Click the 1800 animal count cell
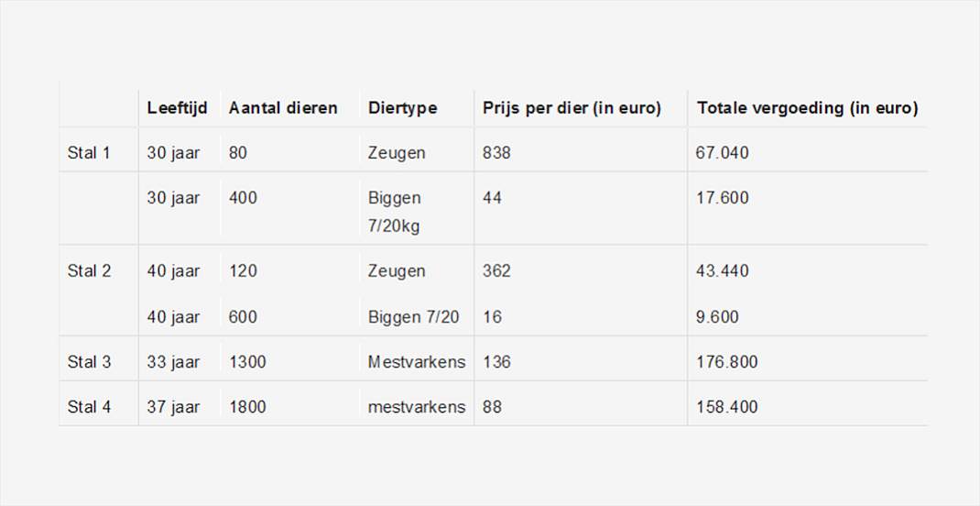The image size is (980, 506). (x=247, y=407)
